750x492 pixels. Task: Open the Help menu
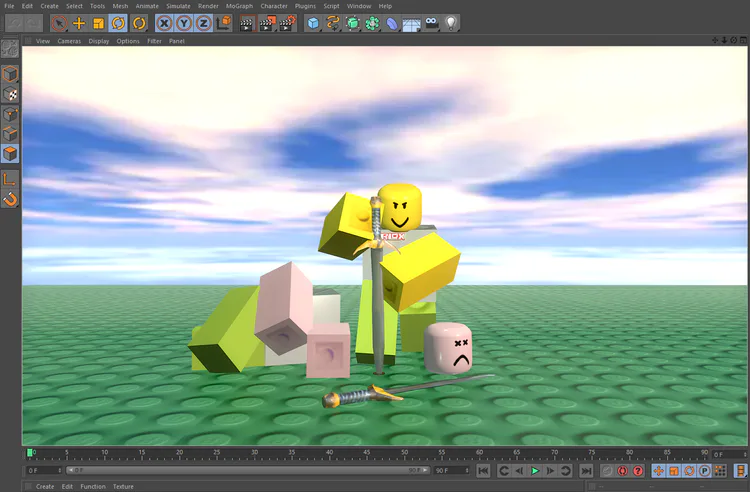pyautogui.click(x=385, y=6)
